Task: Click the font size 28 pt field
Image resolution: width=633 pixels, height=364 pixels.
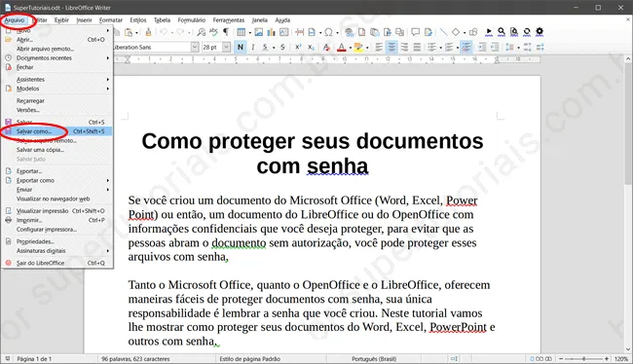Action: coord(212,48)
